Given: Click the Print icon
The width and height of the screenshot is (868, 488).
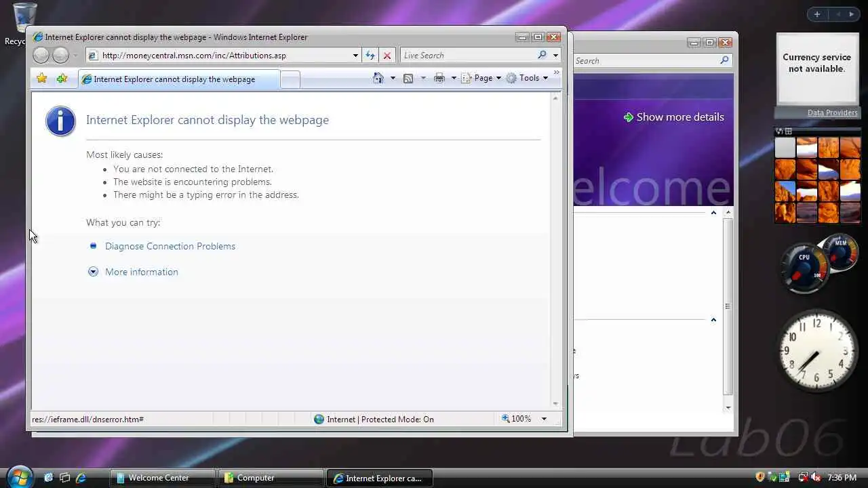Looking at the screenshot, I should point(439,78).
